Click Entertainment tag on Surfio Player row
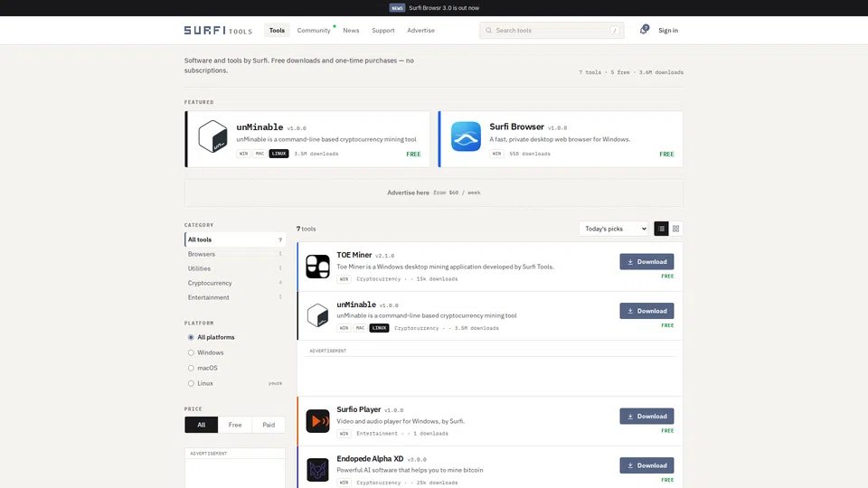Image resolution: width=868 pixels, height=488 pixels. pyautogui.click(x=377, y=433)
